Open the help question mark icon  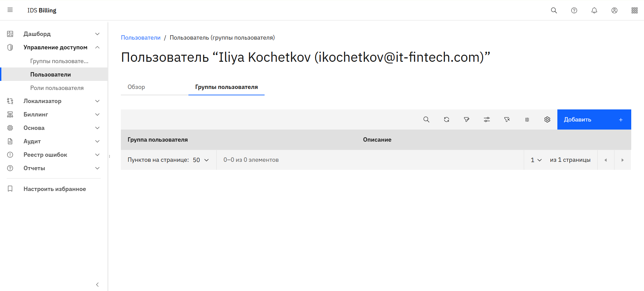pyautogui.click(x=574, y=10)
